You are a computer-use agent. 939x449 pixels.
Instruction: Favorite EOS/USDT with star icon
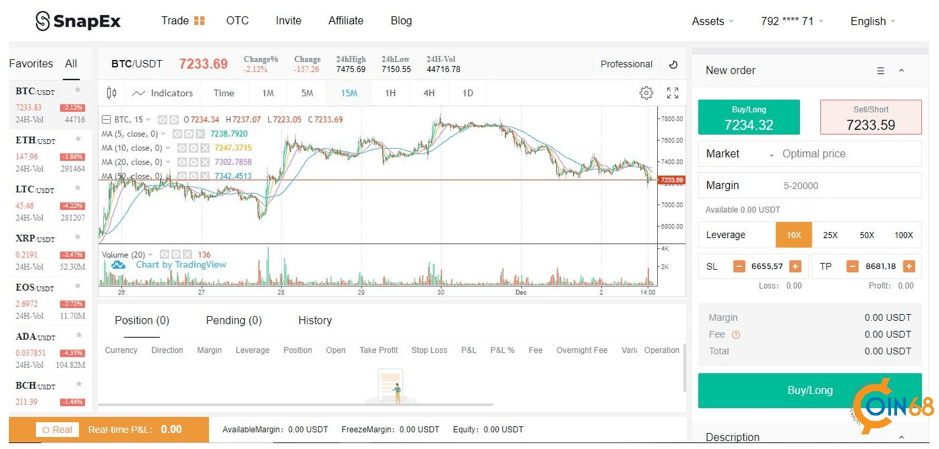pos(77,286)
